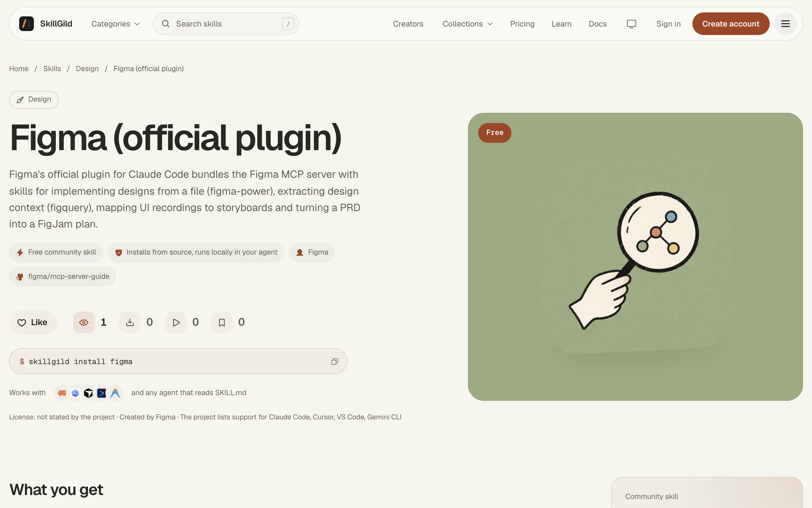Screen dimensions: 812x508
Task: Click the Design category tag
Action: 34,100
